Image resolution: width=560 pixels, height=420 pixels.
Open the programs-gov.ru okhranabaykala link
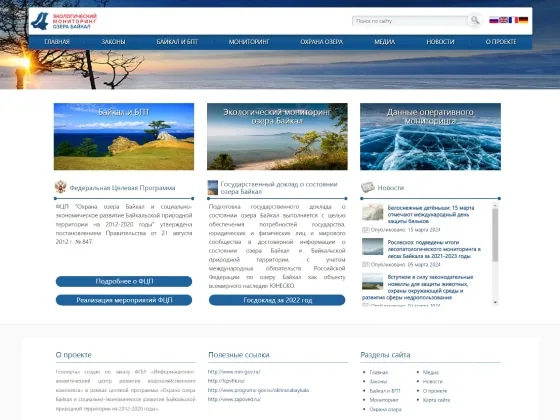[x=259, y=390]
